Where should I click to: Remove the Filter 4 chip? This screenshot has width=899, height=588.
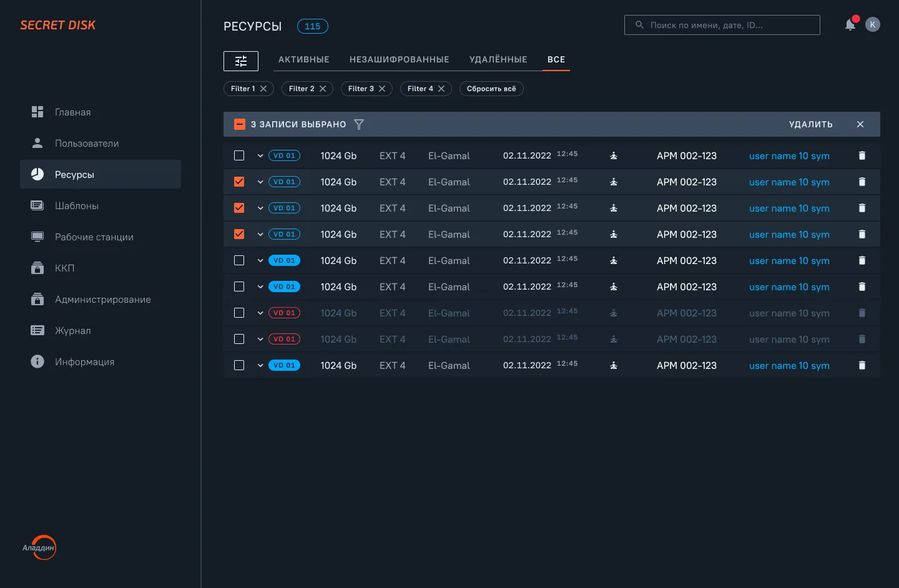pyautogui.click(x=441, y=89)
